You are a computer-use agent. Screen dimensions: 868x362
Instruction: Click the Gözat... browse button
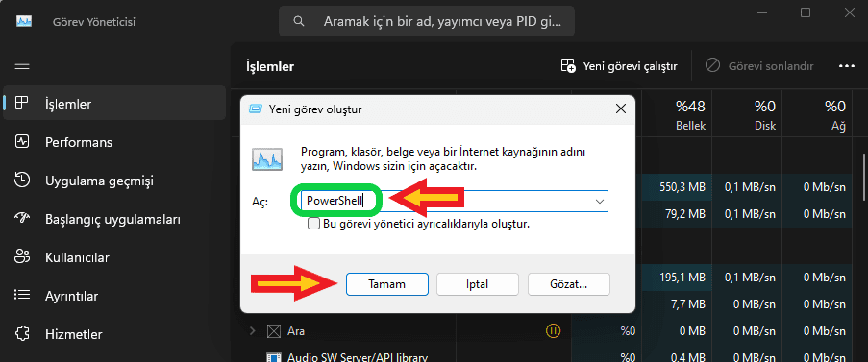pos(568,284)
